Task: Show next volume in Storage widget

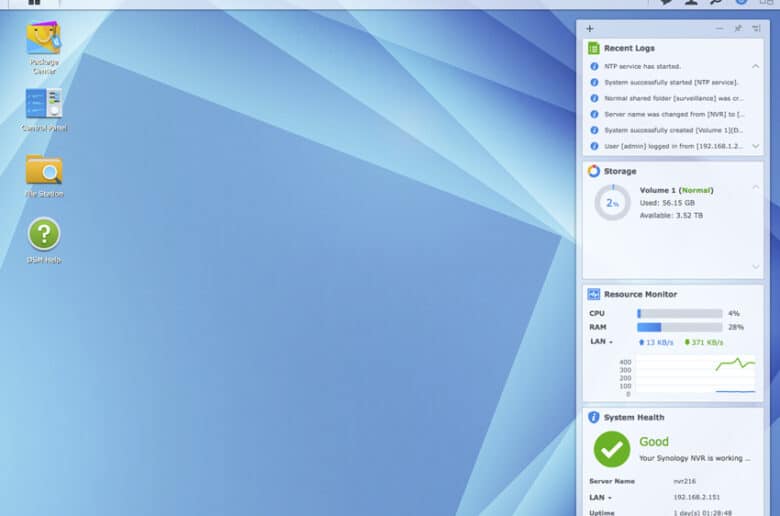Action: pyautogui.click(x=756, y=267)
